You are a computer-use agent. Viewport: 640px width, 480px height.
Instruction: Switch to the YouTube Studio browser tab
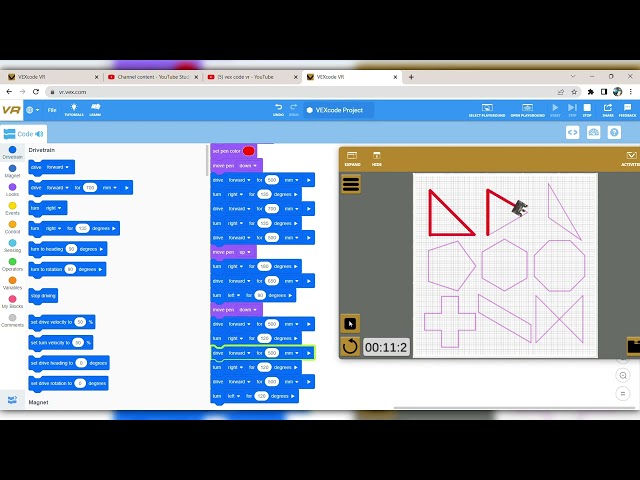[153, 77]
